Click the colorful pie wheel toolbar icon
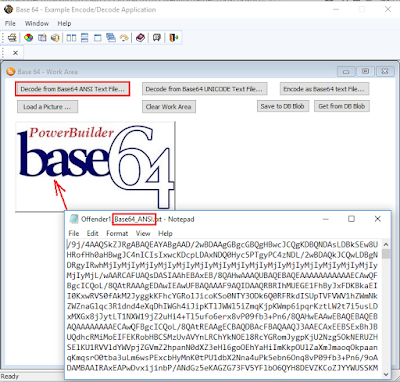 point(29,38)
